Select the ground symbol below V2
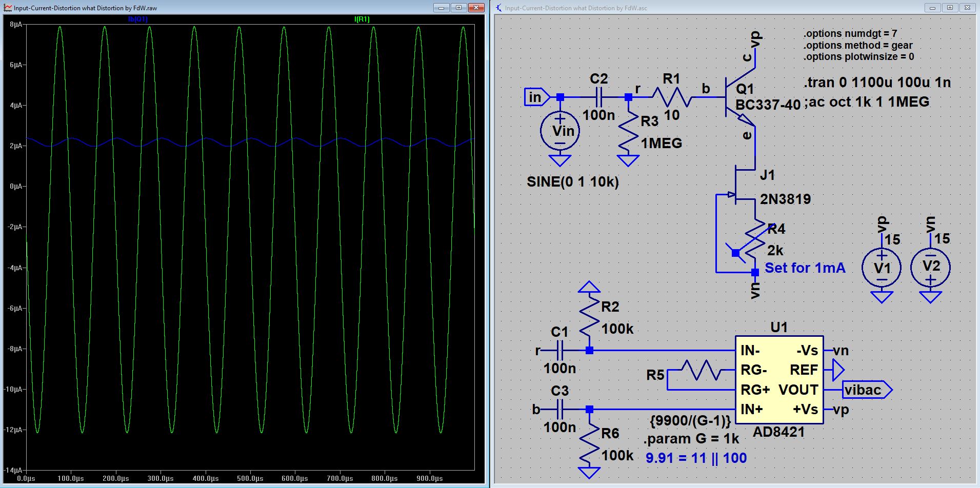Image resolution: width=980 pixels, height=488 pixels. pos(930,297)
